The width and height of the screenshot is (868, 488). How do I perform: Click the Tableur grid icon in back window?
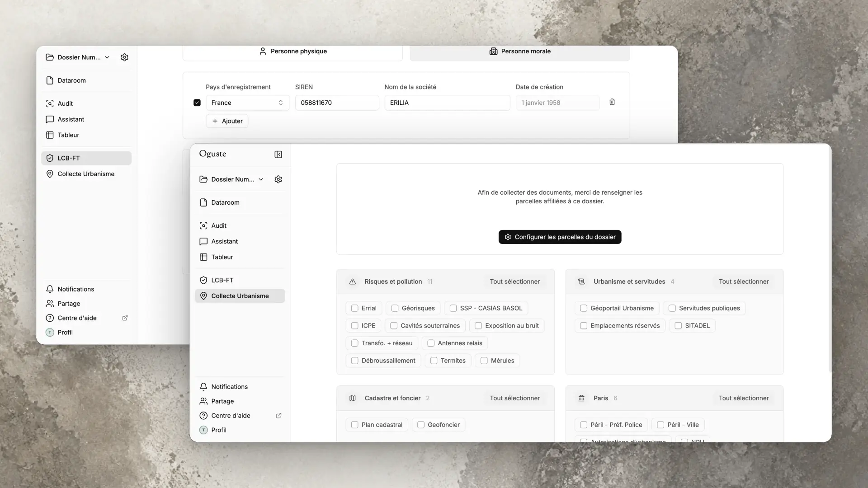(50, 135)
